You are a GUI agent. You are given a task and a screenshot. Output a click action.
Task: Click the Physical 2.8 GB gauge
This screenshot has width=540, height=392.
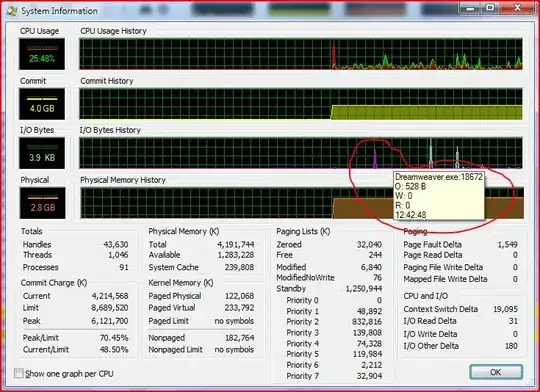[42, 203]
